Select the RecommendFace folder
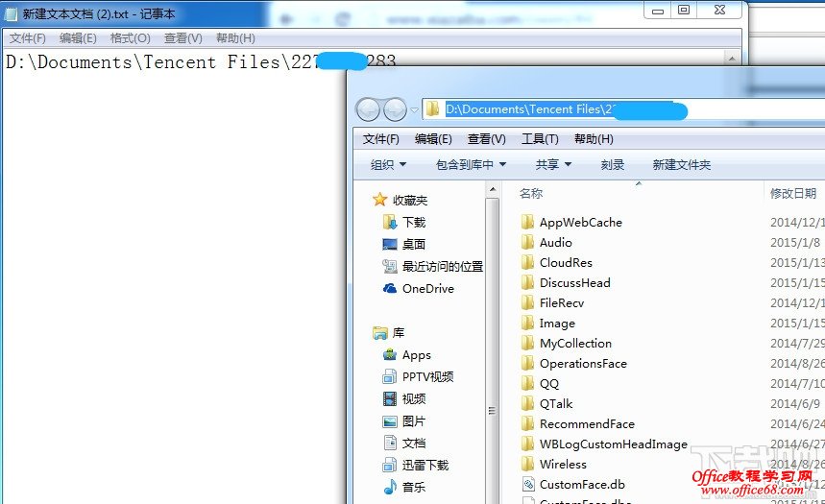825x504 pixels. [587, 424]
